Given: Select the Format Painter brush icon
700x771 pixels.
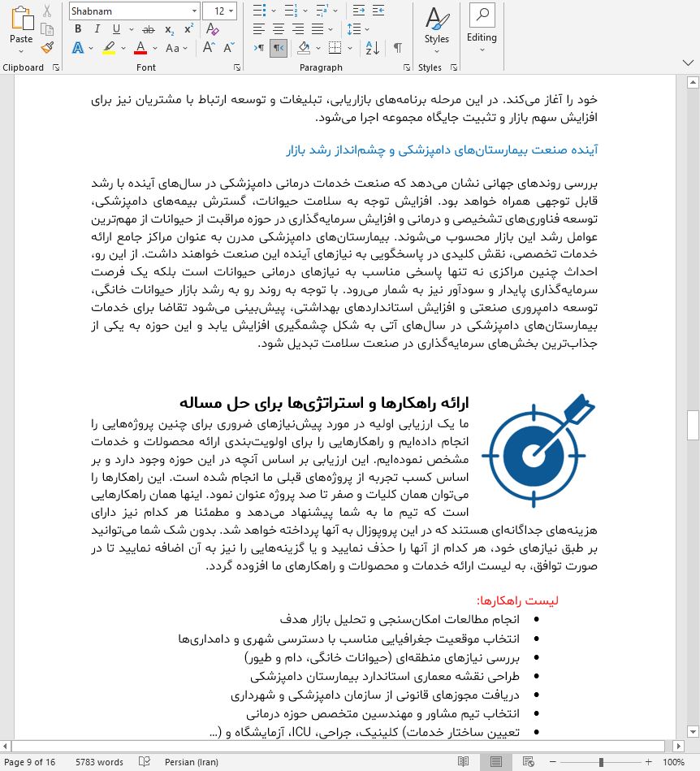Looking at the screenshot, I should 47,48.
